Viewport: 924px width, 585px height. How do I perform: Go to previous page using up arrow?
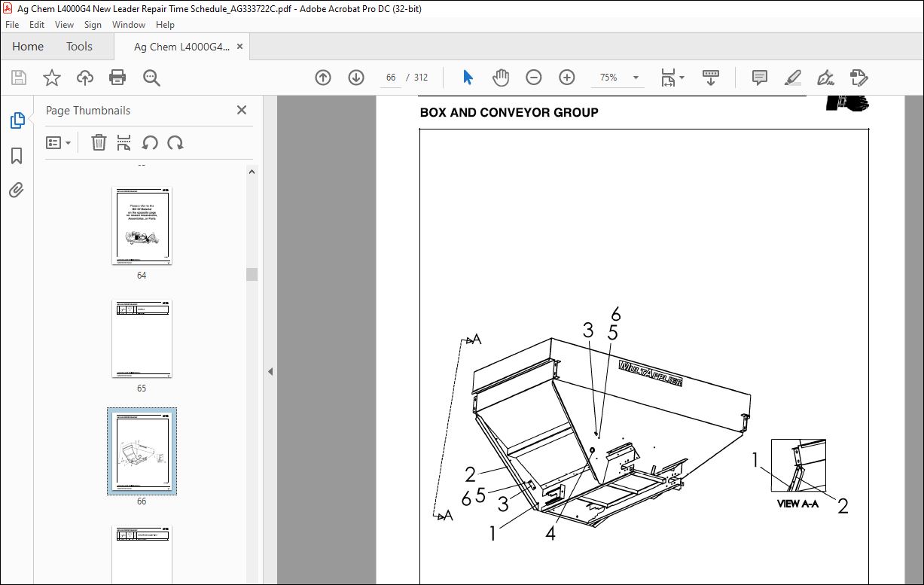click(x=323, y=78)
